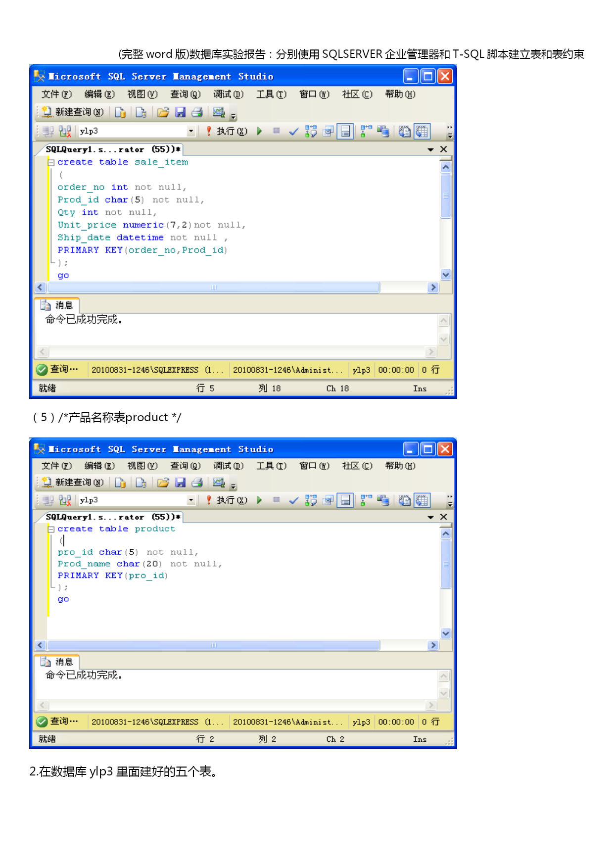The width and height of the screenshot is (614, 868).
Task: Click the Open File folder icon in product window
Action: pyautogui.click(x=163, y=482)
